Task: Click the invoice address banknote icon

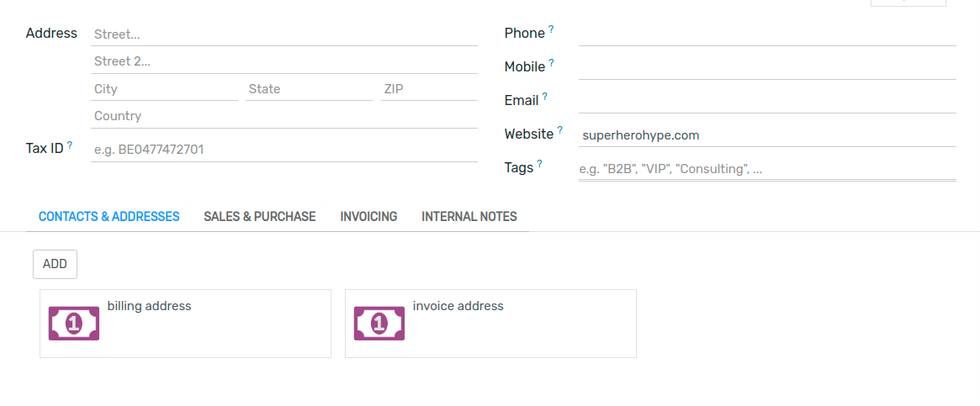Action: pos(379,324)
